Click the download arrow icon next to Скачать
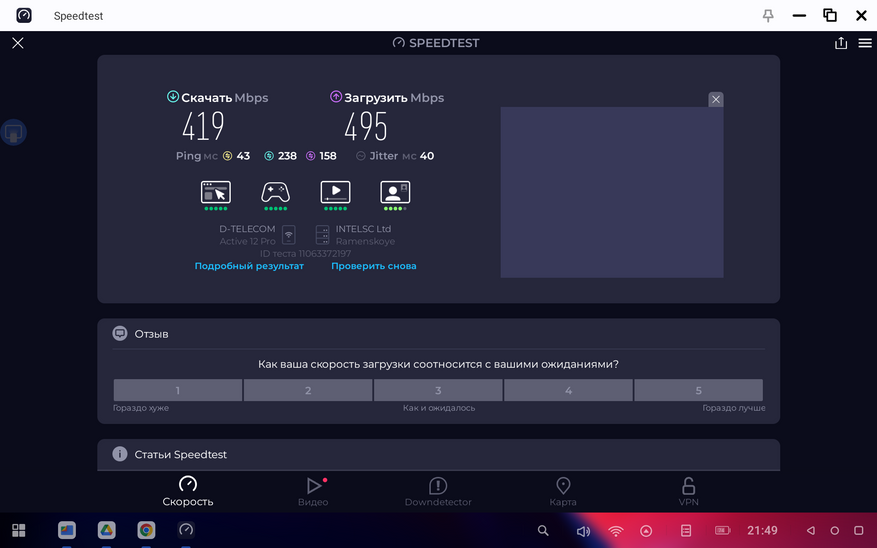 [x=173, y=96]
